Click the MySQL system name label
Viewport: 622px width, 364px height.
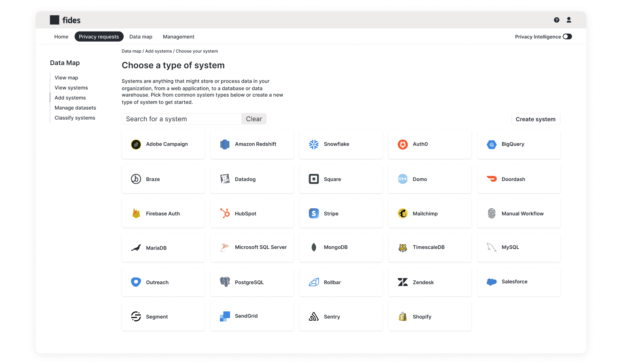point(510,247)
